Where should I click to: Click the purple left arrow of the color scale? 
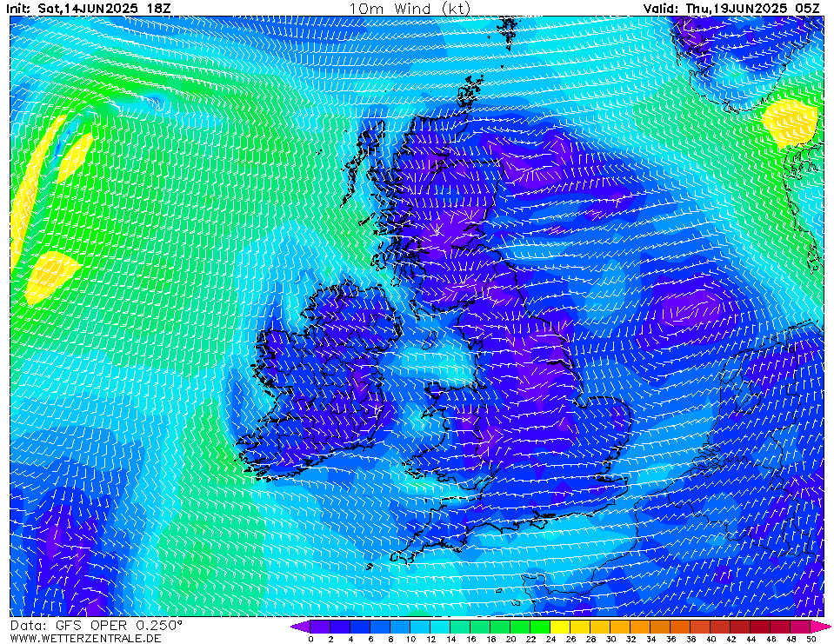(x=301, y=627)
